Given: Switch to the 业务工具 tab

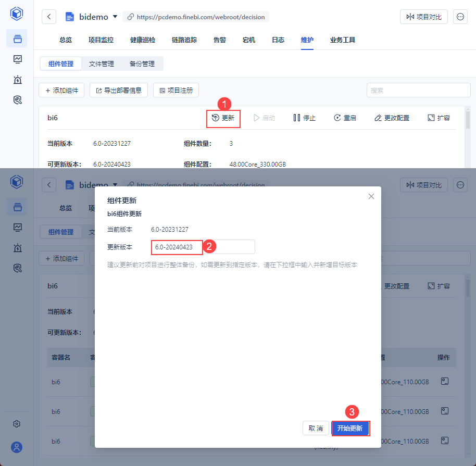Looking at the screenshot, I should tap(343, 40).
